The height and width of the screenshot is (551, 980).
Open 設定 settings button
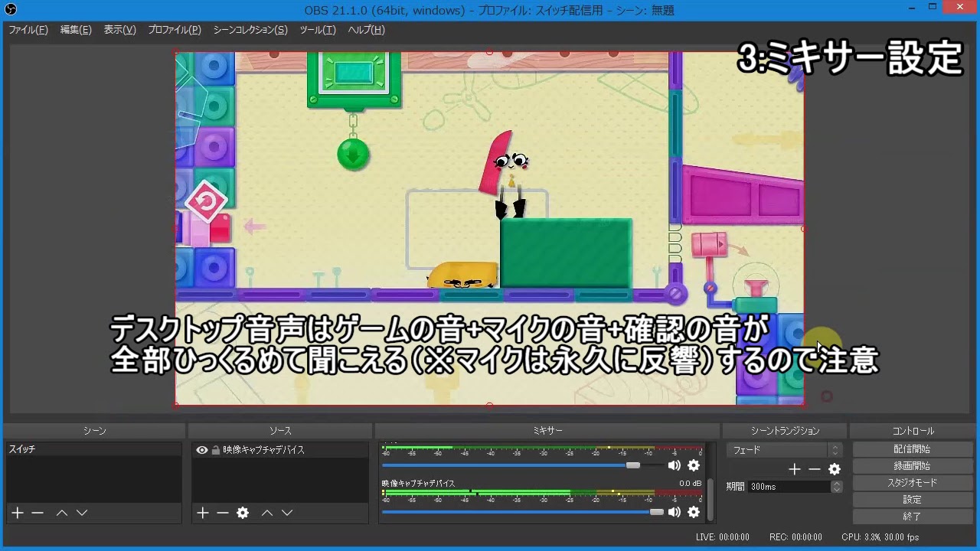[x=912, y=500]
